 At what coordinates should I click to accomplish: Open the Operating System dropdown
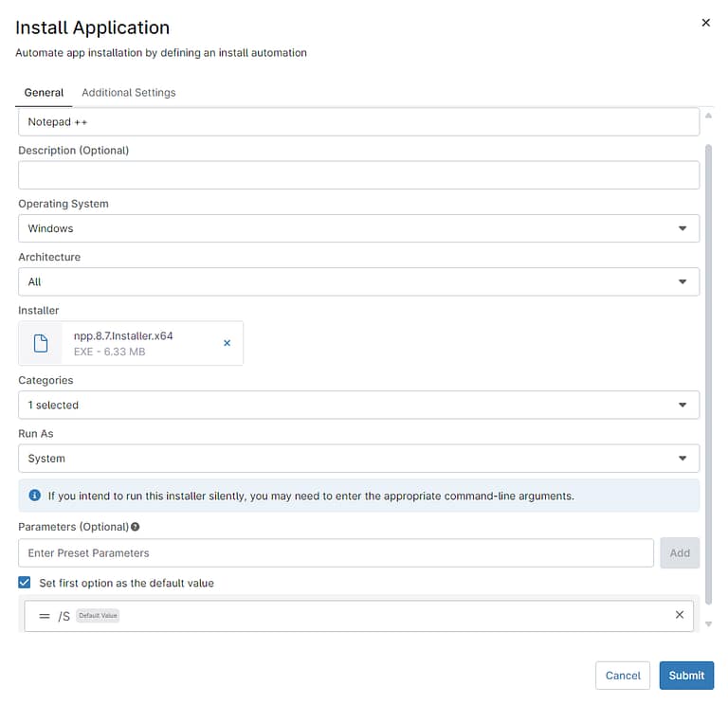tap(358, 228)
